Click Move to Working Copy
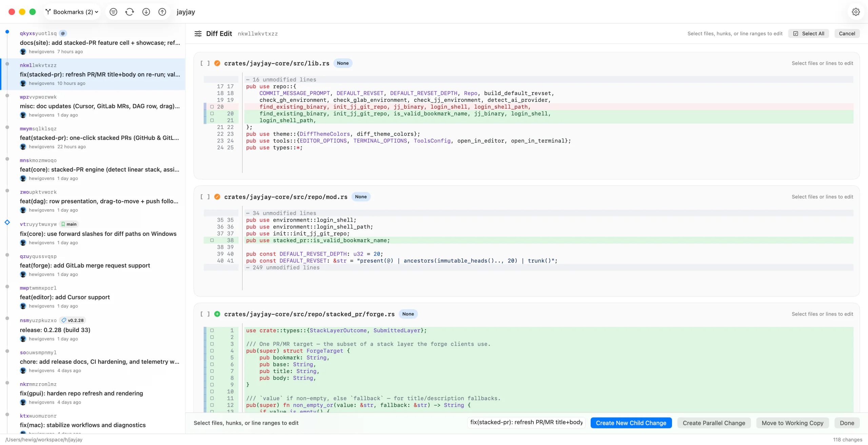The image size is (868, 445). coord(792,423)
